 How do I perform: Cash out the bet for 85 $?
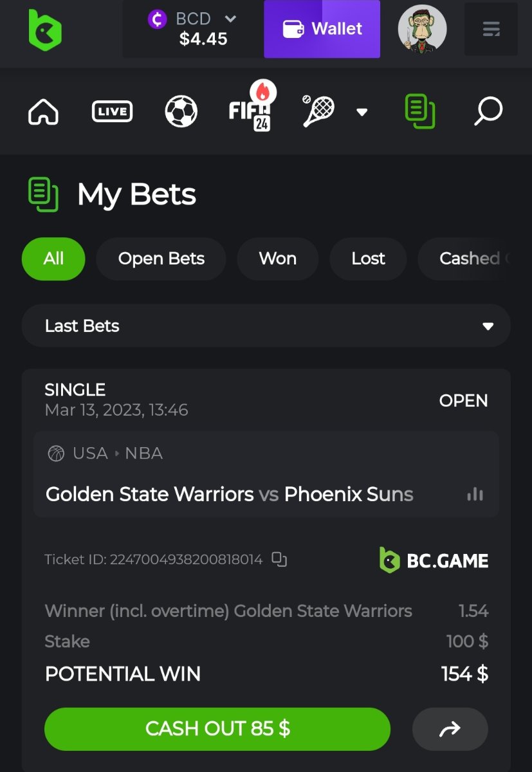217,729
